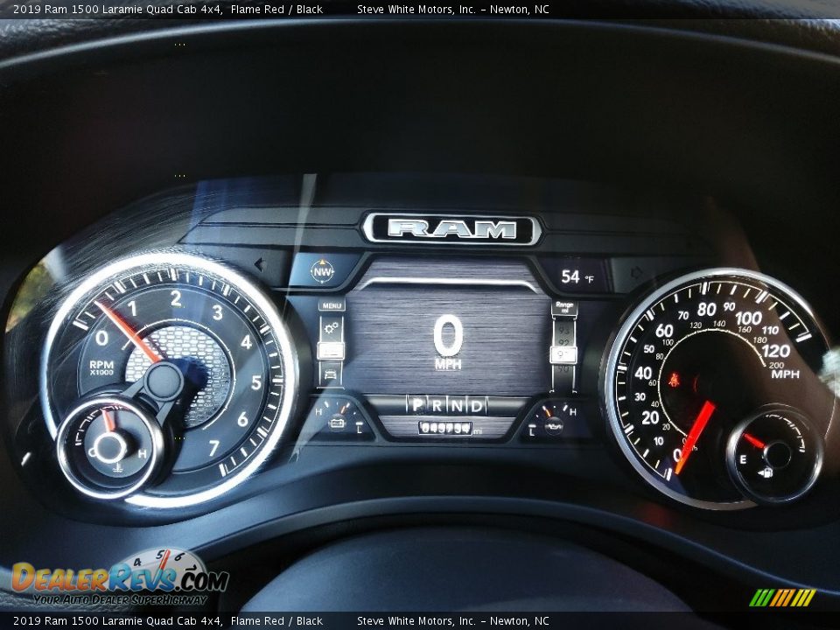
Task: Tap the left turn signal arrow
Action: (261, 264)
